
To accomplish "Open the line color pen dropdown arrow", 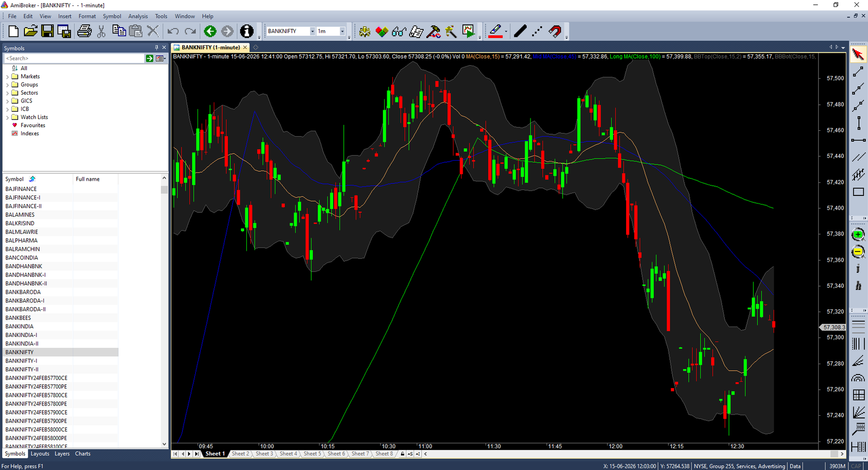I will pos(506,31).
